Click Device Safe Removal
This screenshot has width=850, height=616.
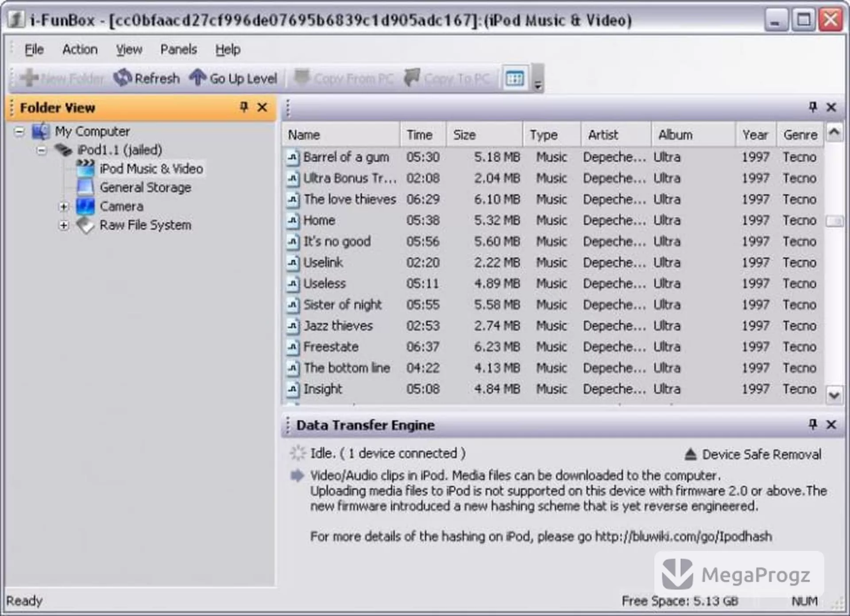(x=753, y=454)
